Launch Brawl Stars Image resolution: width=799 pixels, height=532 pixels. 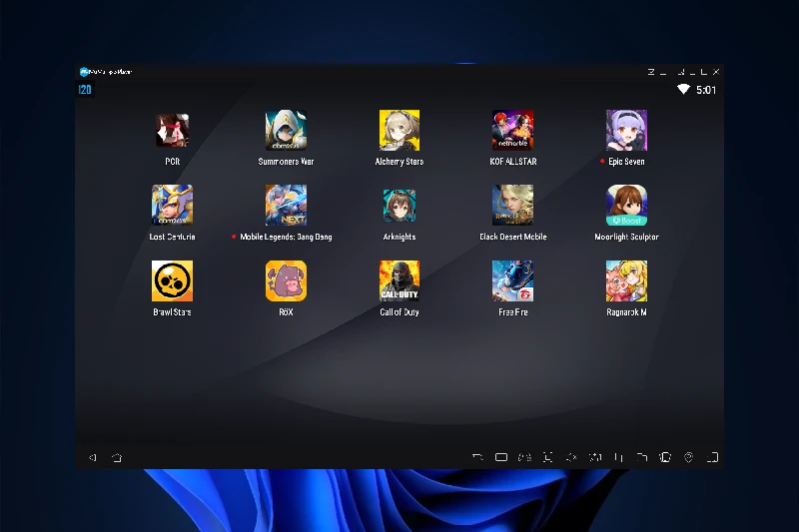pyautogui.click(x=172, y=281)
